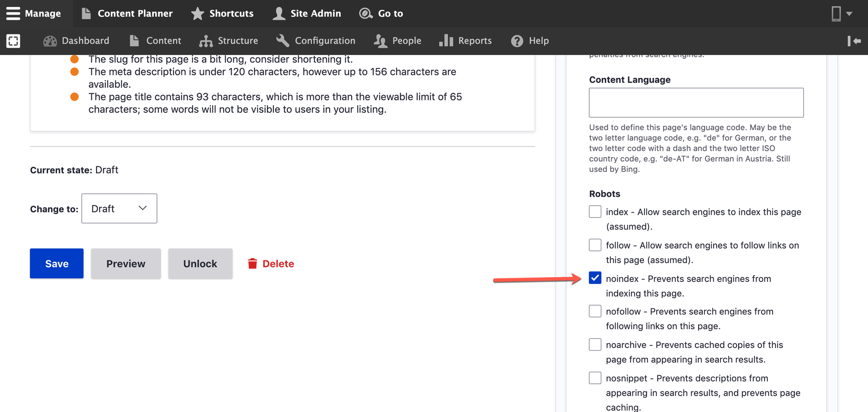Image resolution: width=868 pixels, height=412 pixels.
Task: Click the Manage hamburger menu icon
Action: 13,13
